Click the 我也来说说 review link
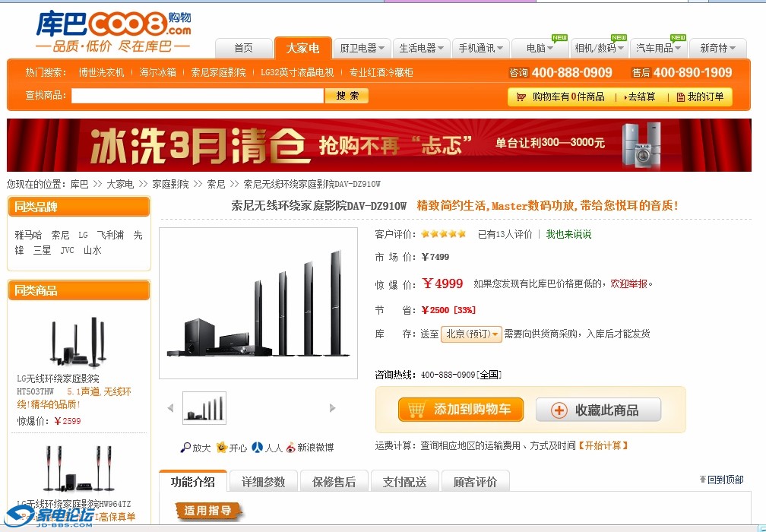Viewport: 766px width, 532px height. [568, 234]
